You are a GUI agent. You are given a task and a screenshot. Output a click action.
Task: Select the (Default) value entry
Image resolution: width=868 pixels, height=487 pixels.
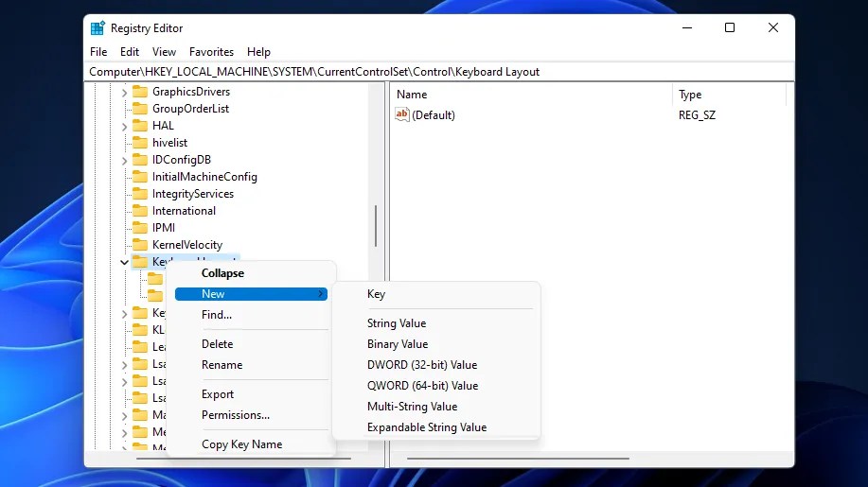pos(433,115)
